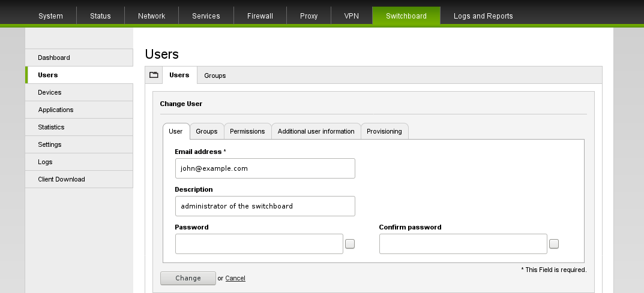Open the VPN menu
The height and width of the screenshot is (293, 644).
351,16
